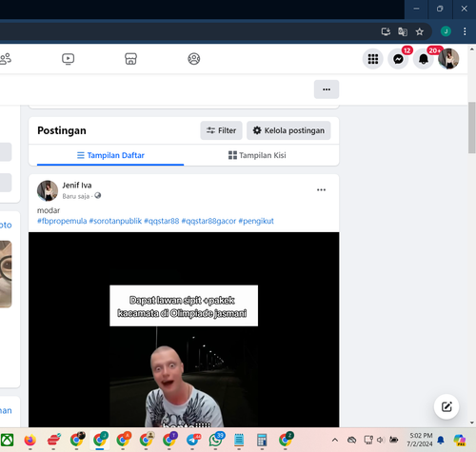This screenshot has height=452, width=476.
Task: Switch to Tampilan Daftar tab
Action: click(110, 155)
